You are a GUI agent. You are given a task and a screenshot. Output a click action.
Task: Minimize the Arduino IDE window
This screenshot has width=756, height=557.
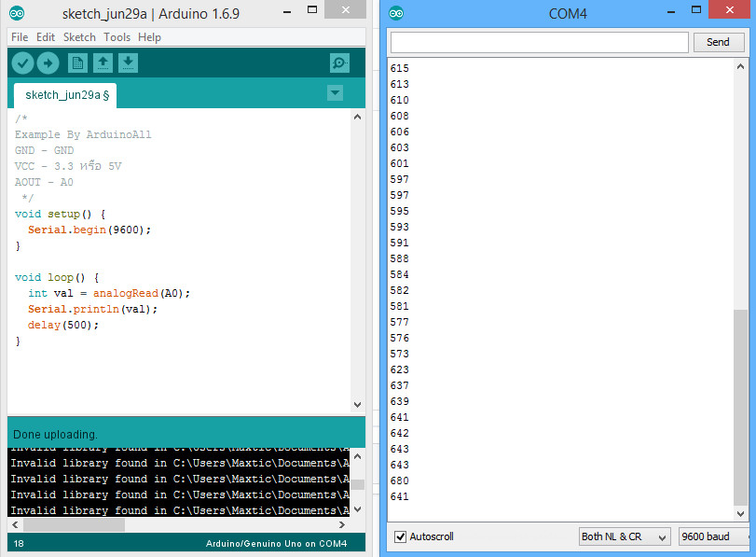[x=287, y=10]
